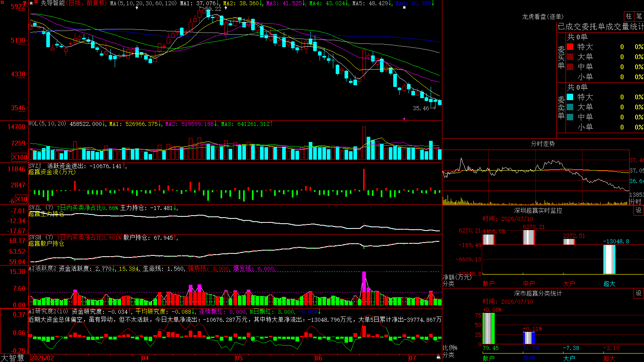
Task: Click the 07 month marker on timeline
Action: 413,358
